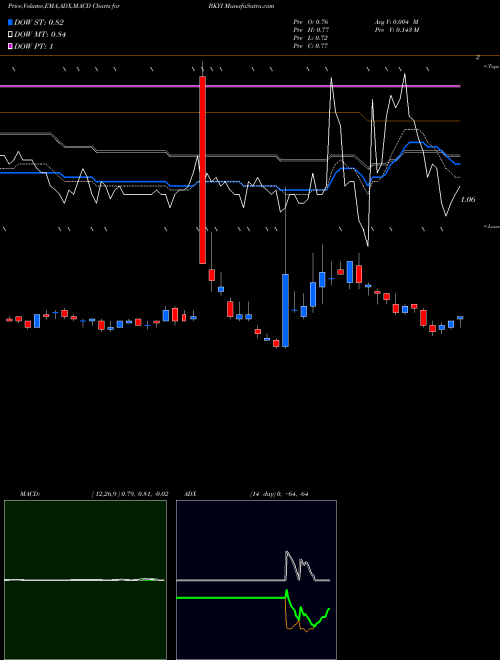The image size is (500, 660).
Task: Click the 'Pre O: 0.76' value
Action: [311, 22]
